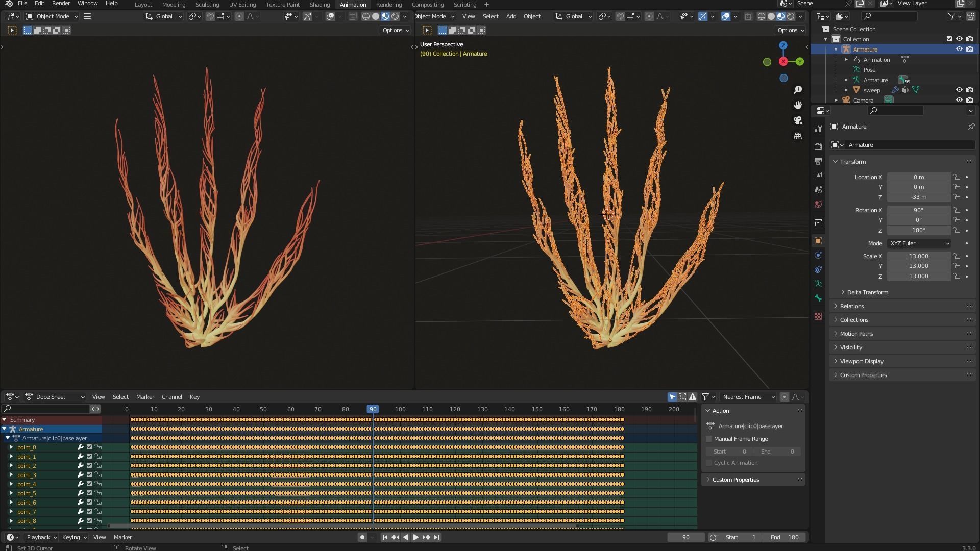Image resolution: width=980 pixels, height=551 pixels.
Task: Click the current frame field showing 90
Action: click(x=686, y=537)
